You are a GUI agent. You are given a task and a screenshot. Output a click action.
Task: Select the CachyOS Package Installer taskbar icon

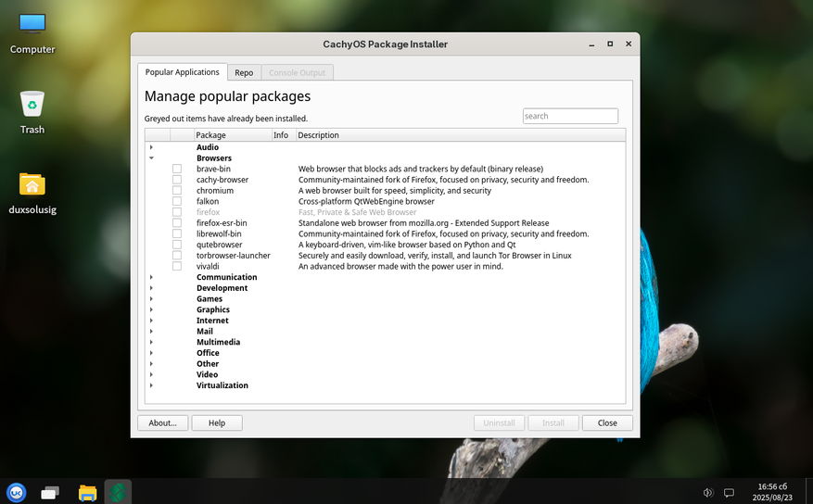pyautogui.click(x=118, y=492)
